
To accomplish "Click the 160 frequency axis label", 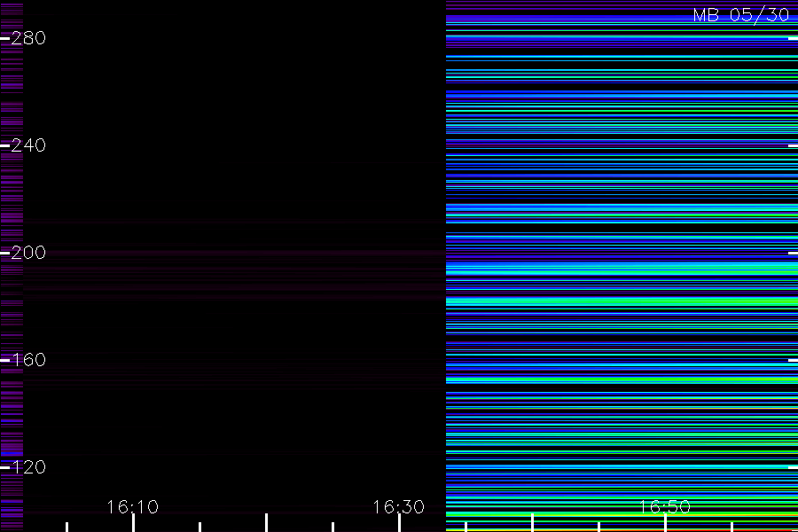I will tap(28, 360).
